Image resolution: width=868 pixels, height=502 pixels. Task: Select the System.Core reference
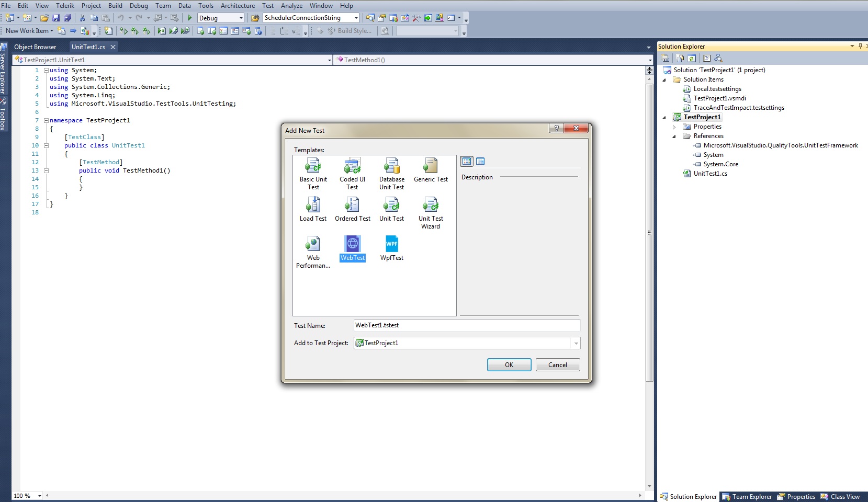[721, 164]
